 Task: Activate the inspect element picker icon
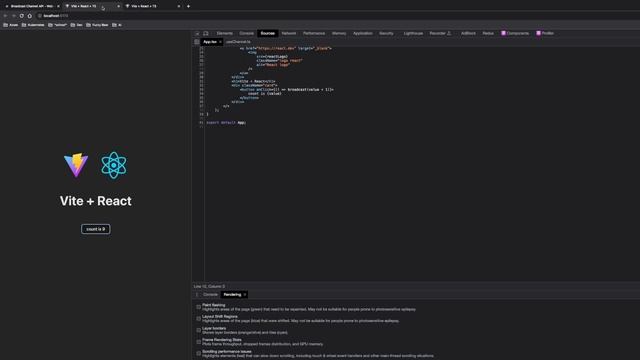click(x=197, y=33)
